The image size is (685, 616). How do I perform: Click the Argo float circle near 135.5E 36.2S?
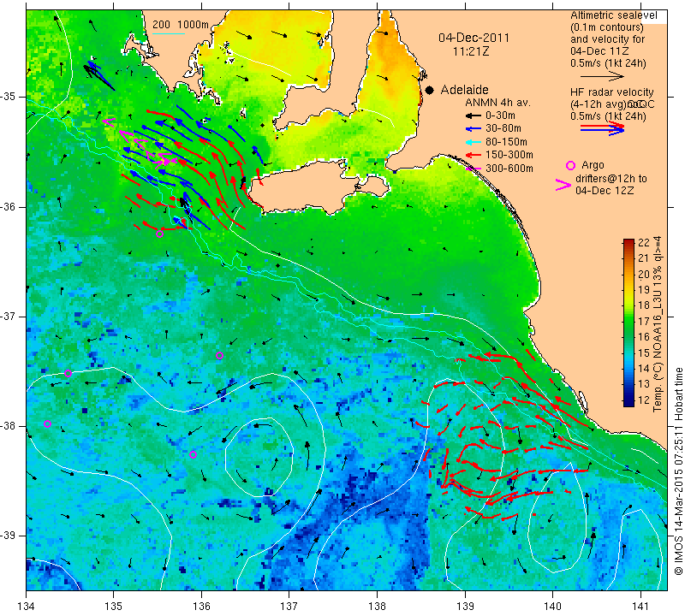(159, 234)
